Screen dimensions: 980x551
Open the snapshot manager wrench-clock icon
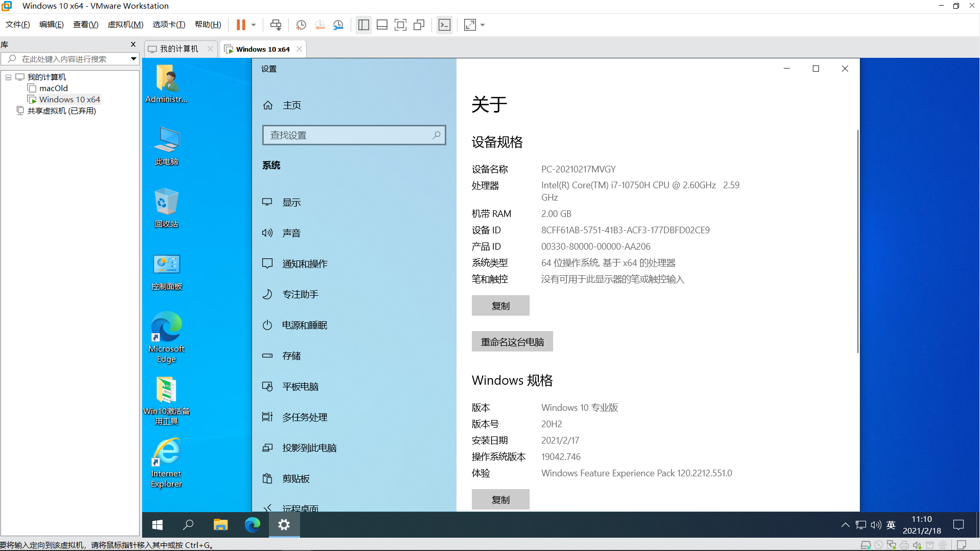[x=338, y=25]
